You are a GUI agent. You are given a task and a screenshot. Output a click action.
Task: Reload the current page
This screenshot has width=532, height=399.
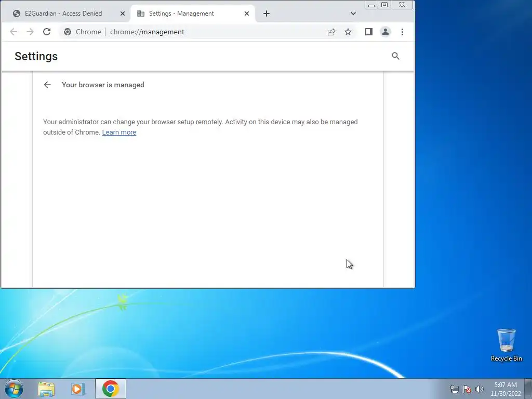click(47, 32)
